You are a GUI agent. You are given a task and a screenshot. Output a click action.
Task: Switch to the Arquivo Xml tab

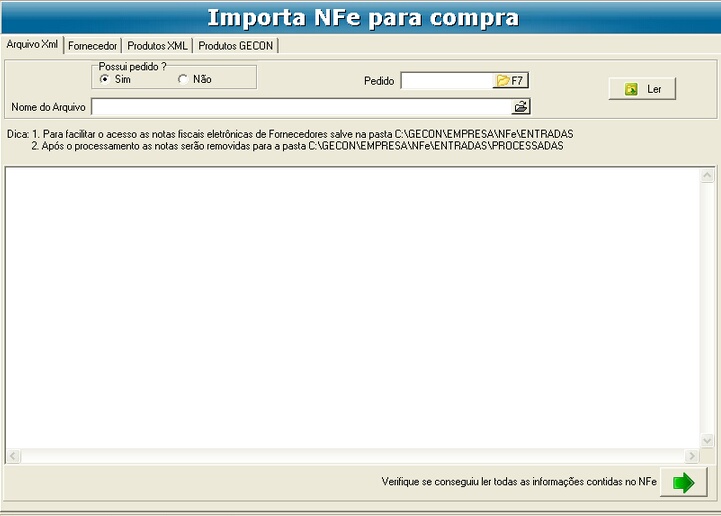(x=32, y=45)
